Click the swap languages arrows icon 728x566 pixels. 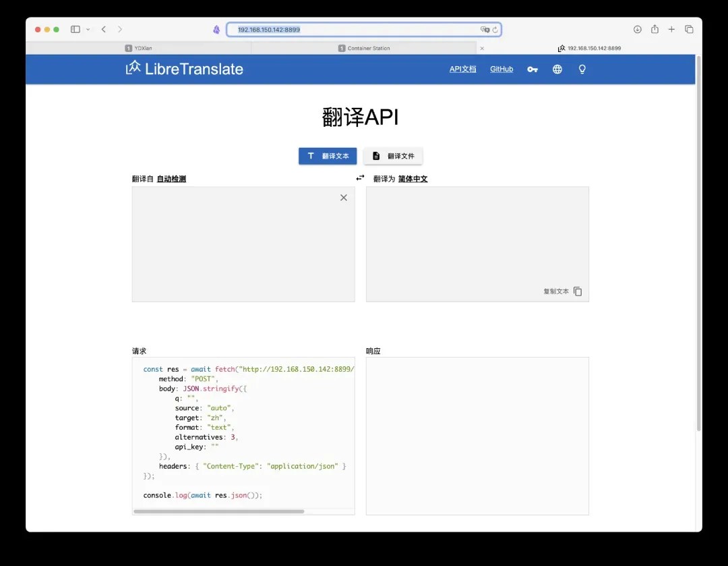360,178
